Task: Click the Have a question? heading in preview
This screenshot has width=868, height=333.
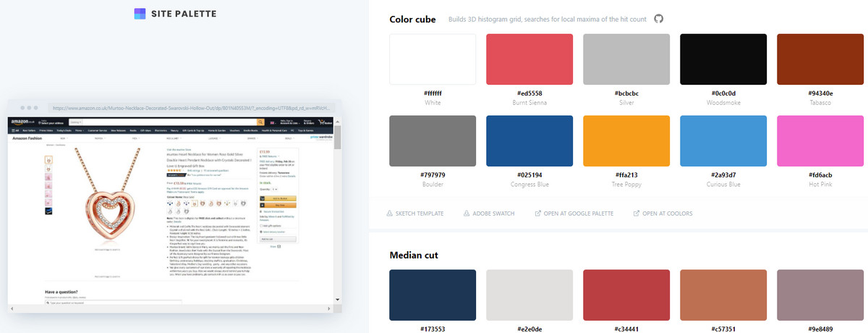Action: coord(62,292)
